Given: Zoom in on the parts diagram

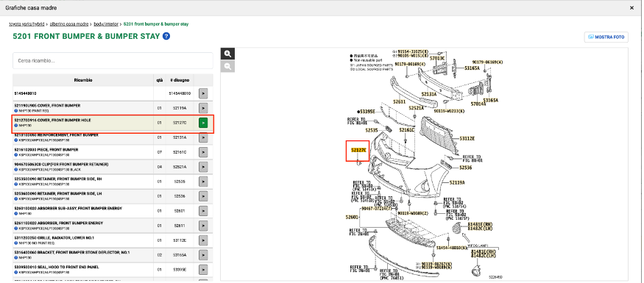Looking at the screenshot, I should point(227,54).
